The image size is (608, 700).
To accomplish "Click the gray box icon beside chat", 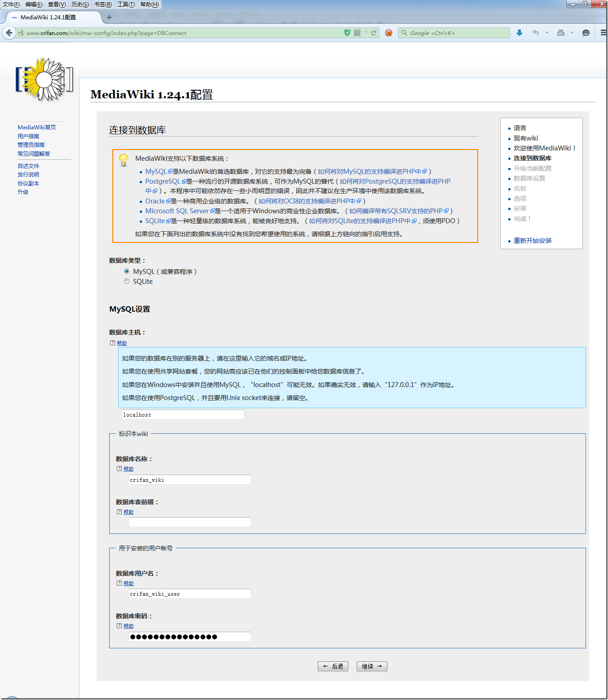I will [560, 33].
